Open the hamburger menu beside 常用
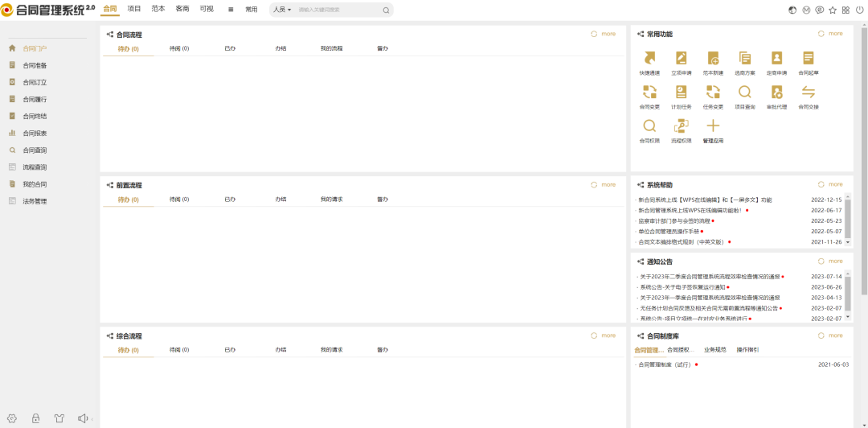Image resolution: width=868 pixels, height=428 pixels. coord(231,10)
